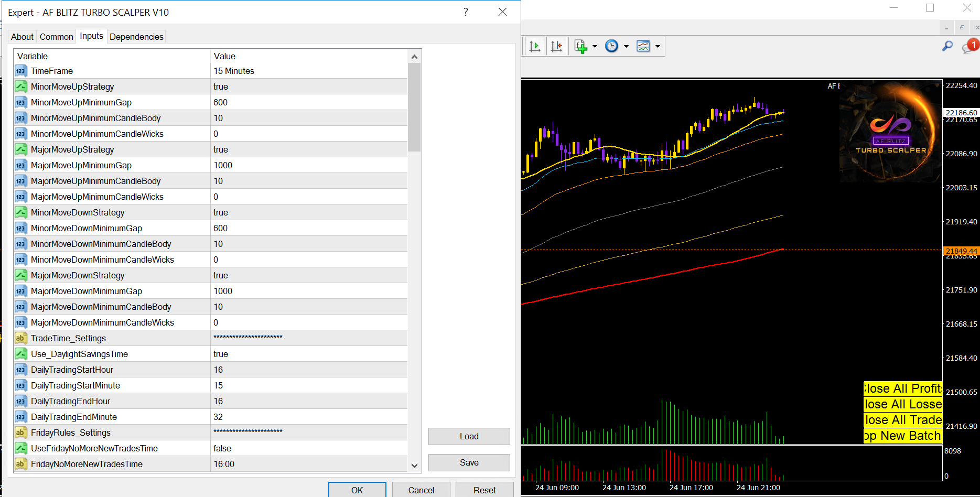Viewport: 980px width, 497px height.
Task: Click the Reset button
Action: (x=484, y=490)
